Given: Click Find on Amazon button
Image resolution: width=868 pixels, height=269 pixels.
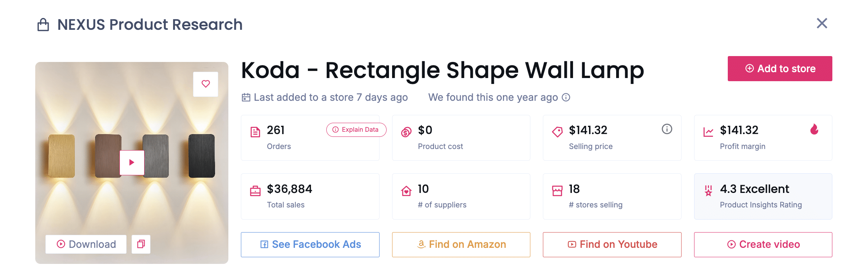Looking at the screenshot, I should pos(461,245).
